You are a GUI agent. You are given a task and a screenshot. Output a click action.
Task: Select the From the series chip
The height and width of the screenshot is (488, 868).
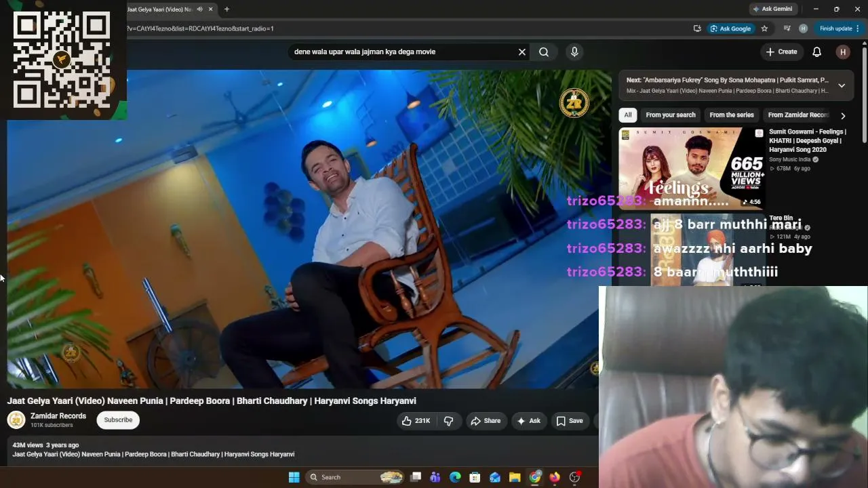tap(732, 115)
